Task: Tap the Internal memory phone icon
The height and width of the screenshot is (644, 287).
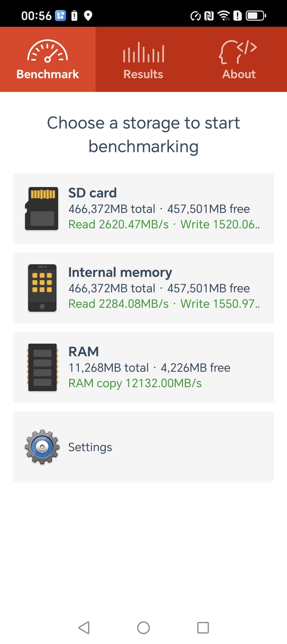Action: (42, 288)
